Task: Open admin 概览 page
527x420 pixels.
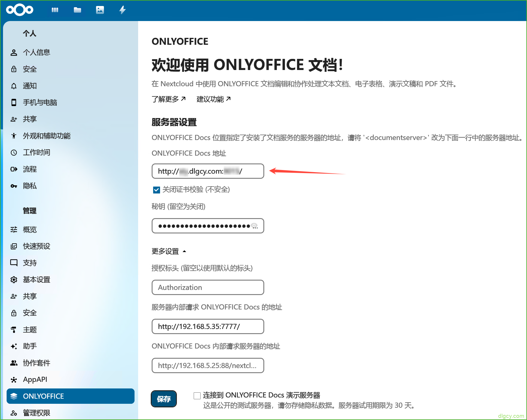Action: click(x=71, y=230)
